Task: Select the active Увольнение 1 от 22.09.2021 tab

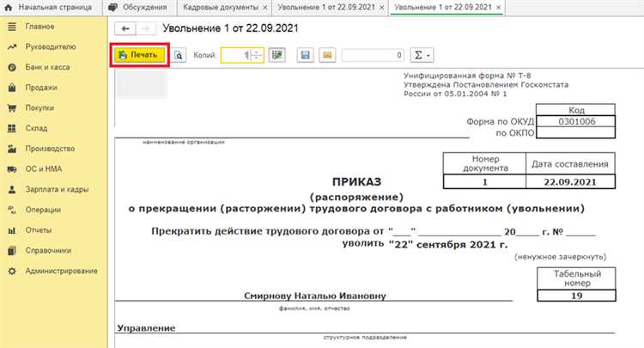Action: pos(443,8)
